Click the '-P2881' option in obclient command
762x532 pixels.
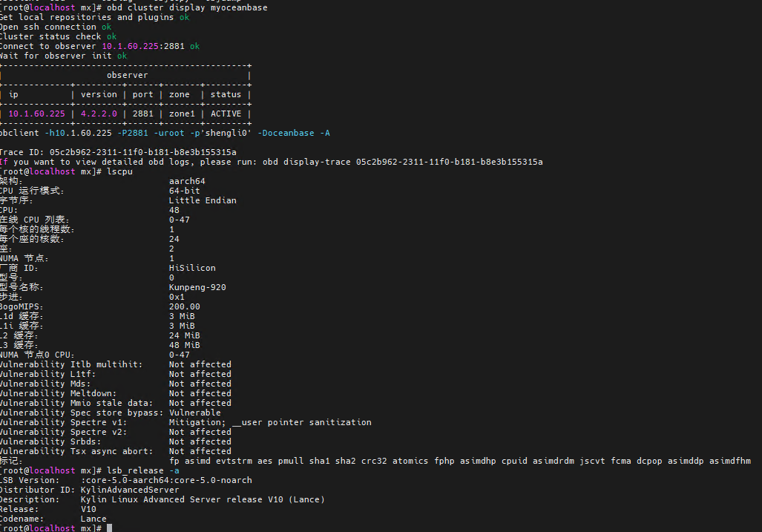(x=133, y=133)
